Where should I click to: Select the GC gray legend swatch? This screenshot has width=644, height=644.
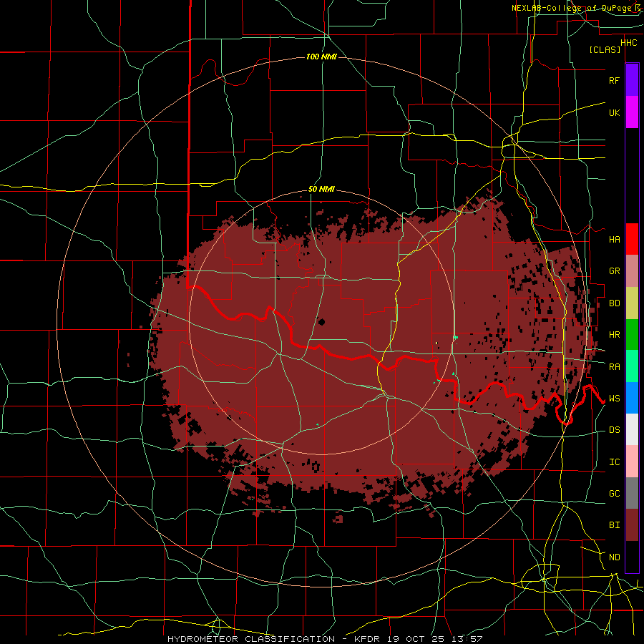click(x=632, y=493)
